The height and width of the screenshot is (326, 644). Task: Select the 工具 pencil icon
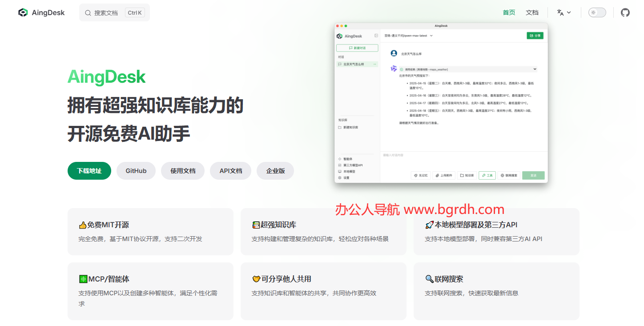[484, 175]
